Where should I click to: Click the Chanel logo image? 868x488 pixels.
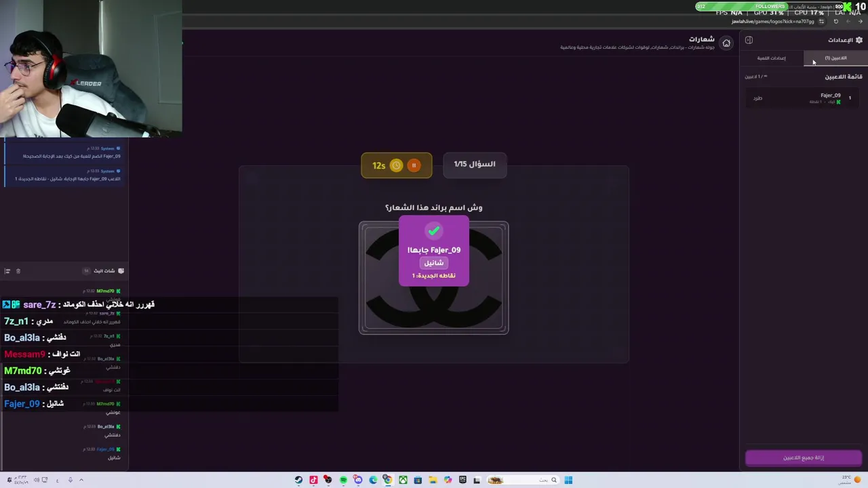(433, 278)
